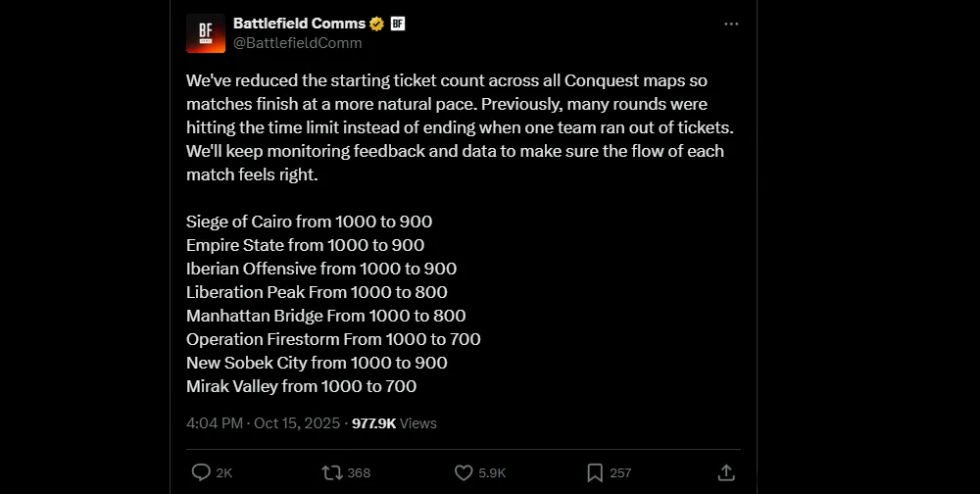Click the Battlefield Comms display name
This screenshot has width=980, height=494.
[299, 24]
